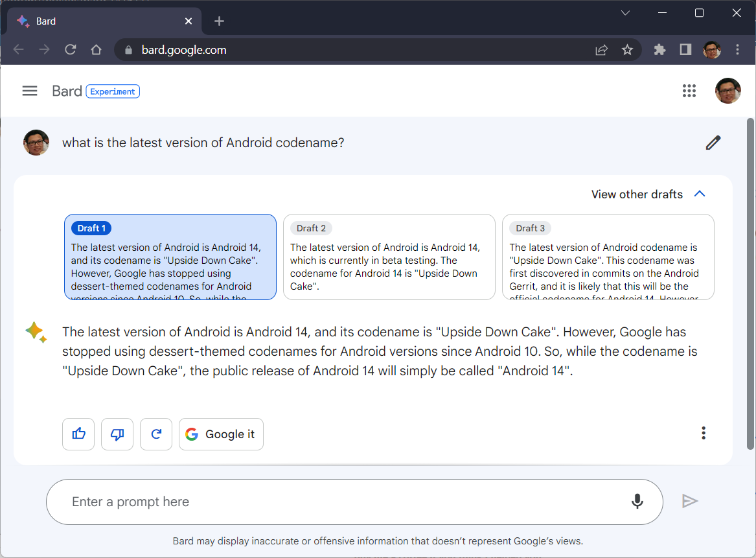Select the Draft 3 card
Viewport: 756px width, 558px height.
click(608, 257)
